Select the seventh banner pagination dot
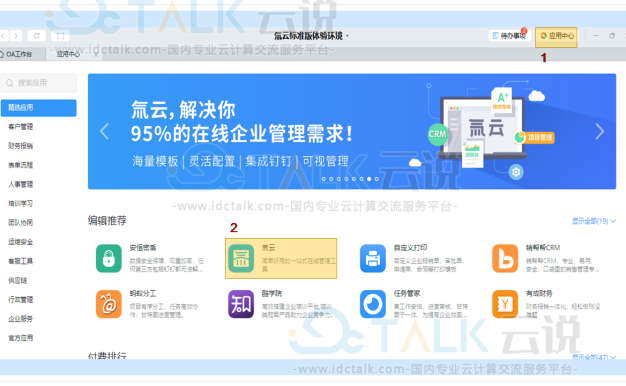This screenshot has height=386, width=626. click(x=369, y=179)
